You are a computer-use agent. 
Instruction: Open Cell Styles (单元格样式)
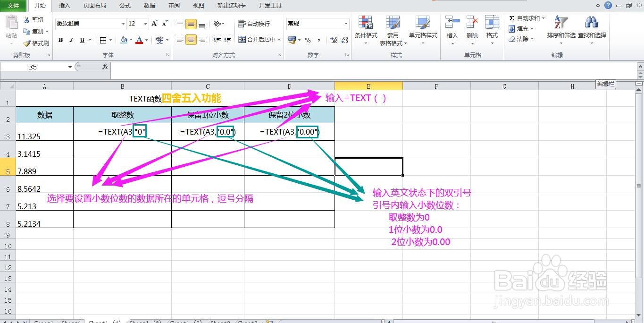(x=423, y=30)
